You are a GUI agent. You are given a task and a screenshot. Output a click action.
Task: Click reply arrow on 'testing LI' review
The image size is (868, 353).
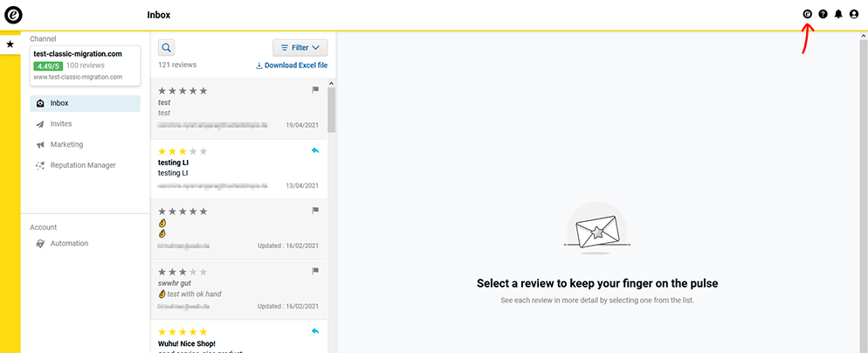[x=315, y=150]
